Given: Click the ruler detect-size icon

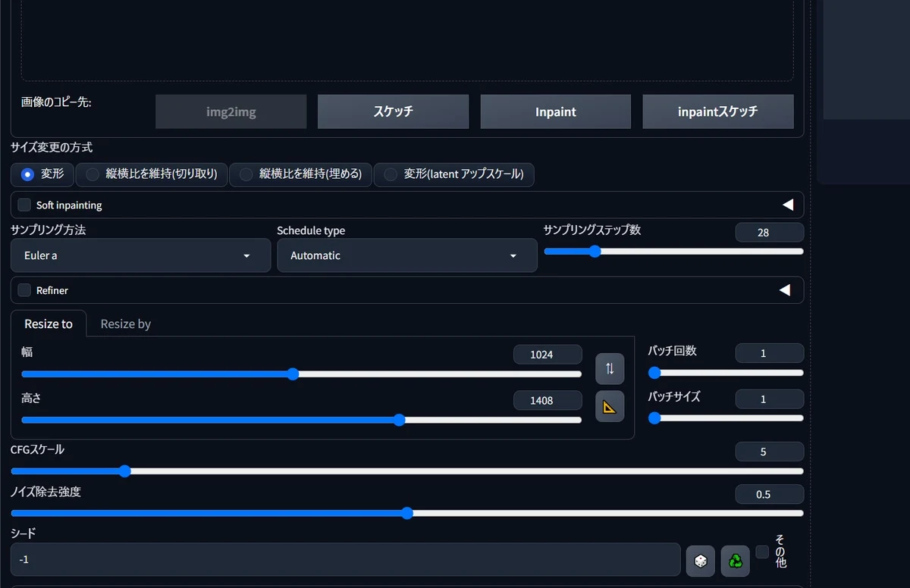Looking at the screenshot, I should pyautogui.click(x=610, y=407).
